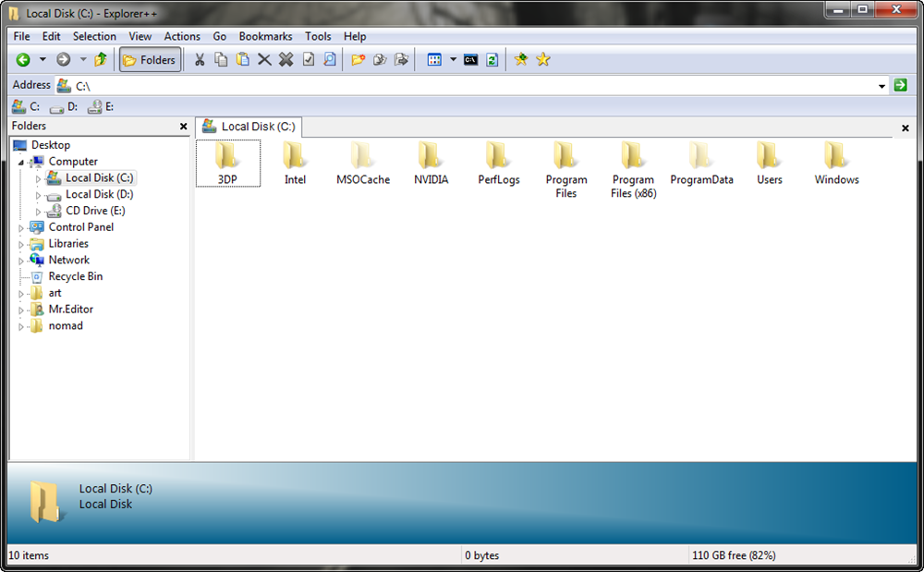Organize bookmarks with the plain star icon
Screen dimensions: 924x572
pyautogui.click(x=542, y=59)
